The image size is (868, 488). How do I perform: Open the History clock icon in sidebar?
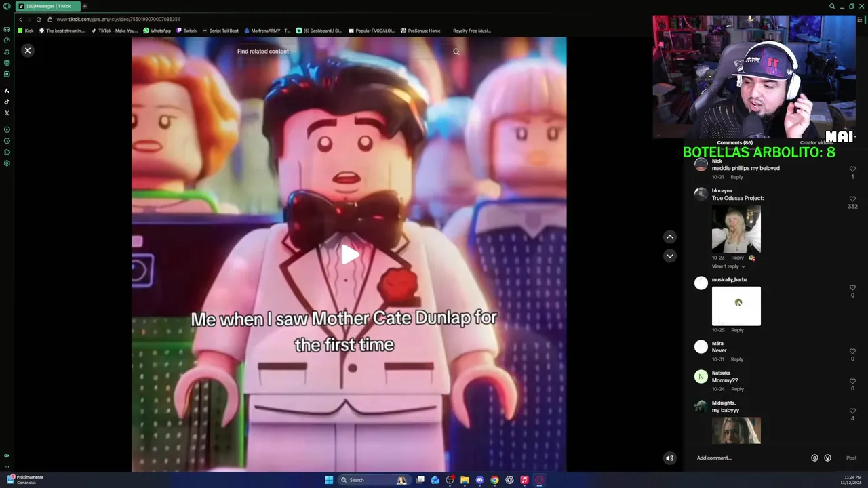click(7, 141)
